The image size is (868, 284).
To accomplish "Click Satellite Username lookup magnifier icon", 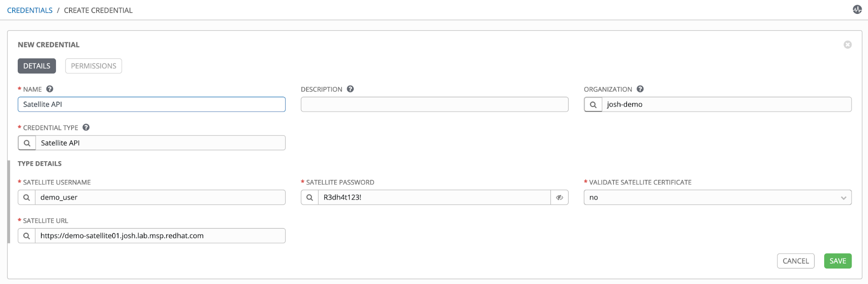I will tap(26, 197).
